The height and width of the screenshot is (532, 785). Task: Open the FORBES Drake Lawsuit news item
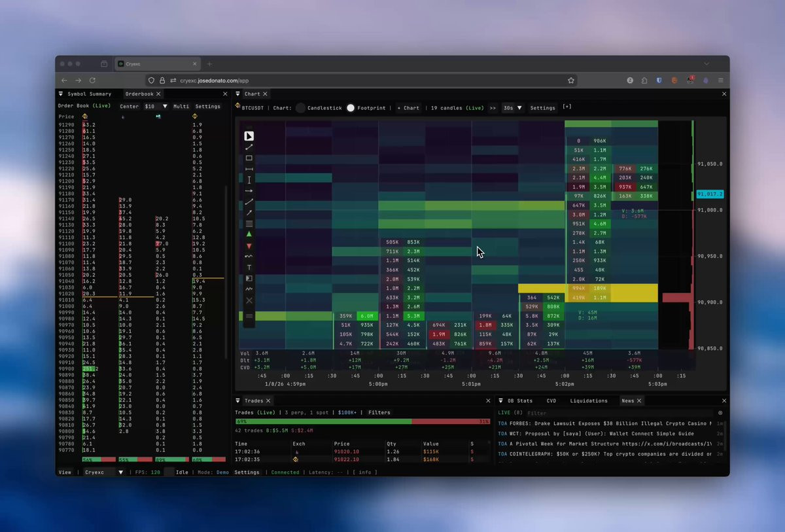click(x=605, y=423)
